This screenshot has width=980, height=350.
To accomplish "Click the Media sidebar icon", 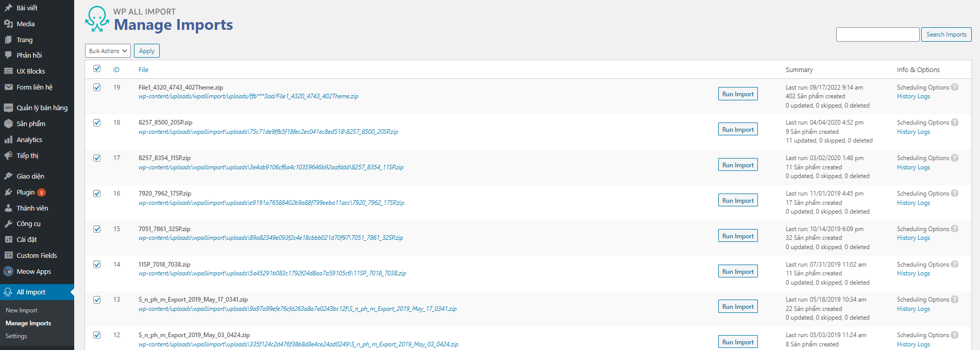I will pyautogui.click(x=8, y=24).
